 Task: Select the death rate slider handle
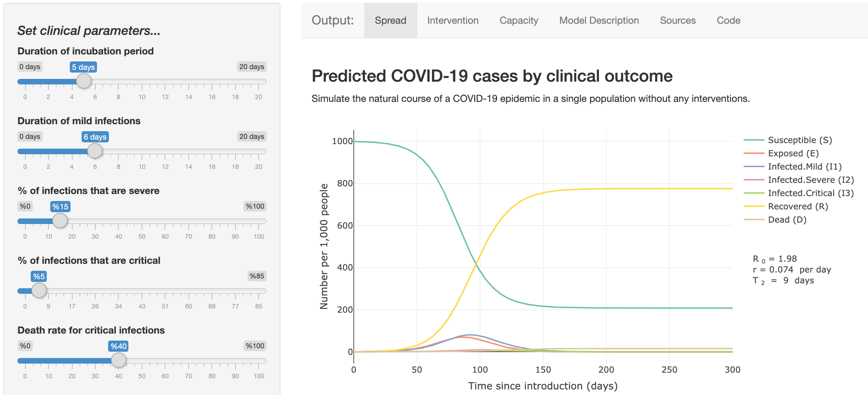pos(119,360)
